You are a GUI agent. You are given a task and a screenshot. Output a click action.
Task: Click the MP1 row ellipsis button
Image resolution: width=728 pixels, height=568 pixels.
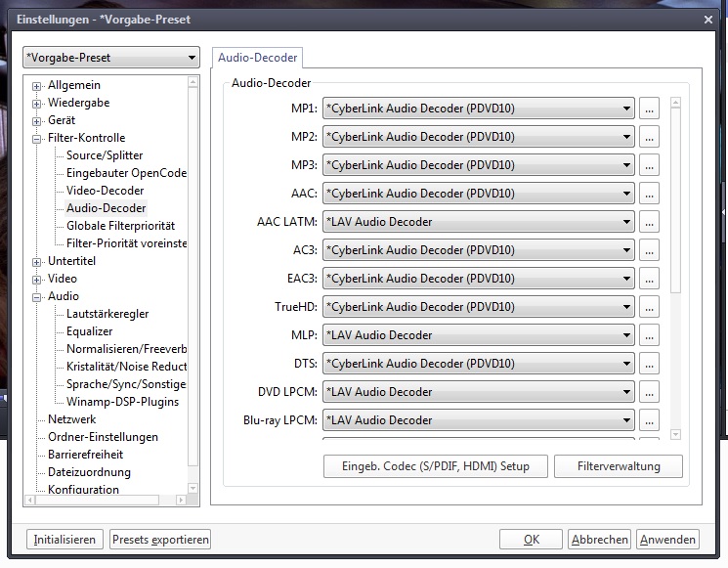point(649,109)
